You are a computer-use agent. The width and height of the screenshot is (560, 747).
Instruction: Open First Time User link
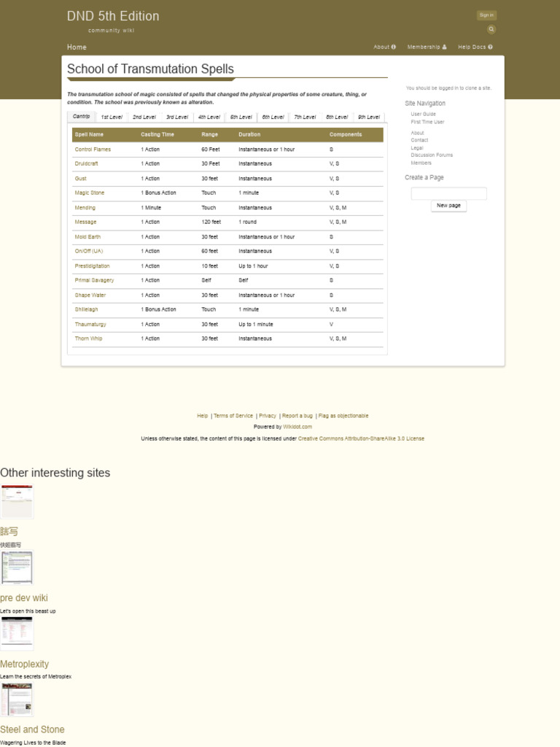(427, 122)
